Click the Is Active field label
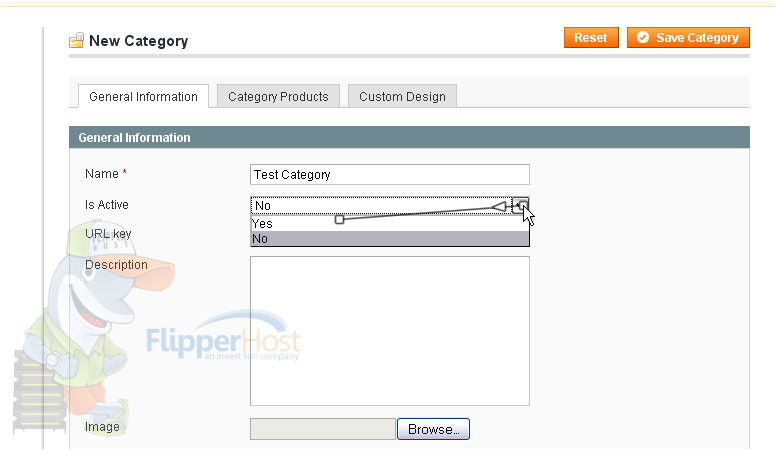Viewport: 776px width, 450px height. point(106,204)
